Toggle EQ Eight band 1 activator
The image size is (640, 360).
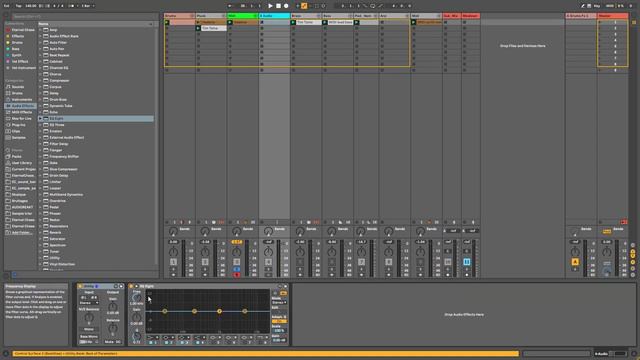tap(151, 342)
